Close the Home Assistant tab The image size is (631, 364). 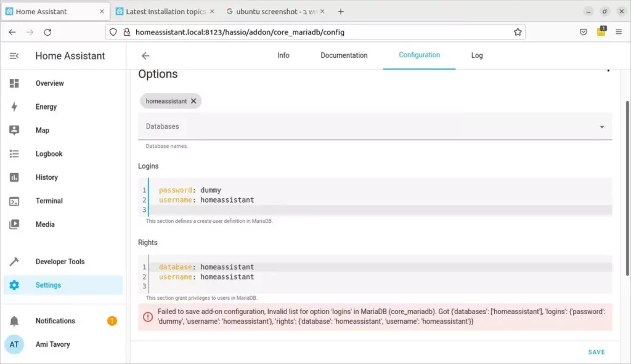(x=102, y=12)
